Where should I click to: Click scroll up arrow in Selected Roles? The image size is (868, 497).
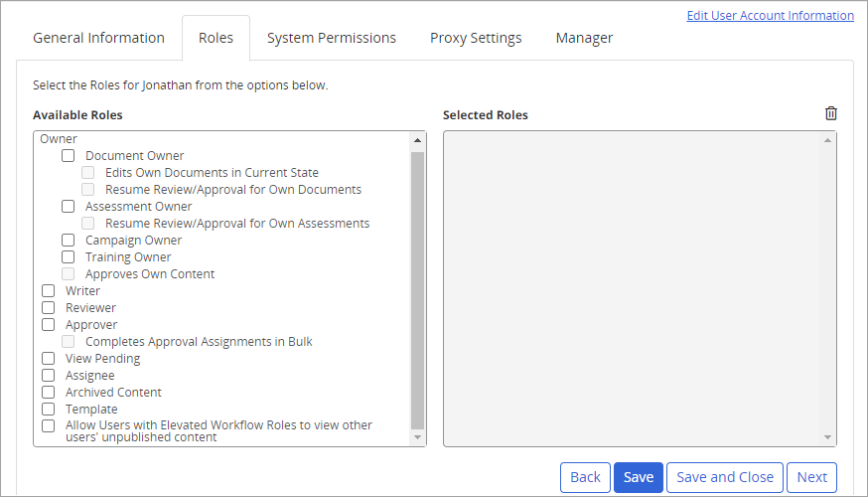[828, 140]
